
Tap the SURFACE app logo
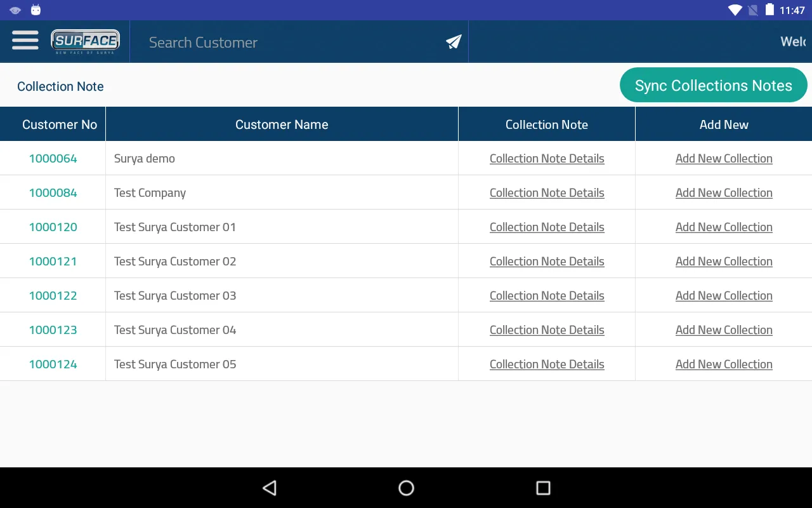point(85,41)
